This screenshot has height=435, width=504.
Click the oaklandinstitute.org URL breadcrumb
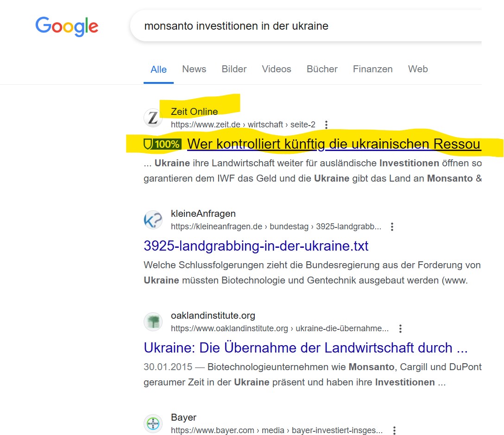point(280,328)
